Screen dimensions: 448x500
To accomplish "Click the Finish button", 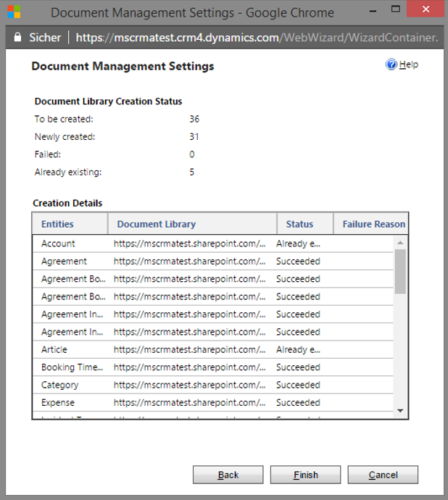I will [x=306, y=475].
